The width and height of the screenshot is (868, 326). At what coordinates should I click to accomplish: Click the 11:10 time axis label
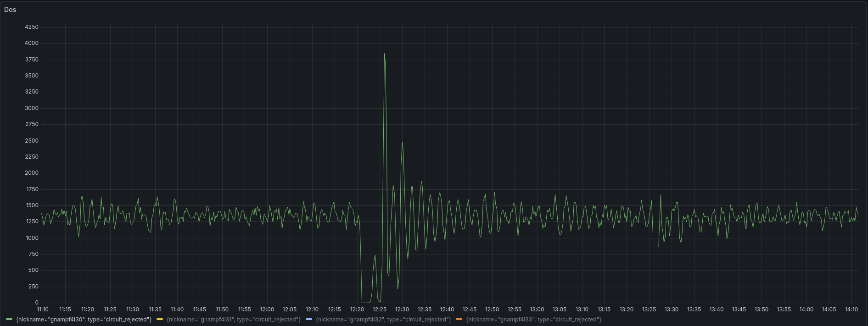[x=42, y=309]
